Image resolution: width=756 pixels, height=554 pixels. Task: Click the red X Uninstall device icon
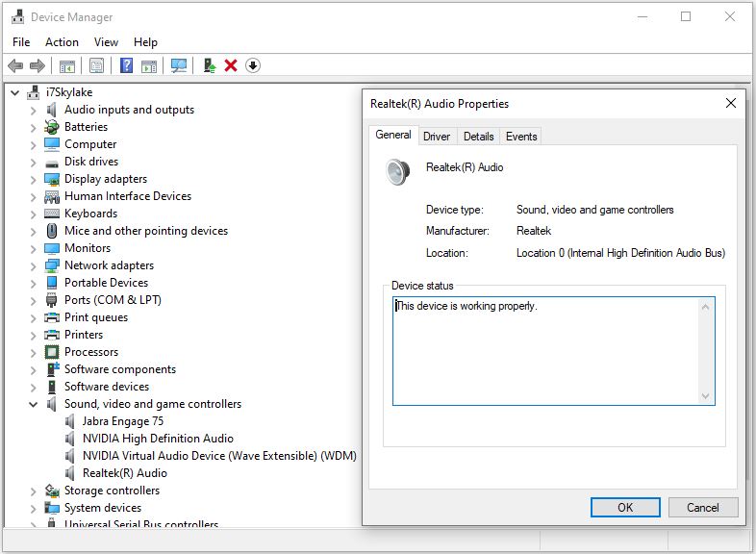tap(231, 65)
